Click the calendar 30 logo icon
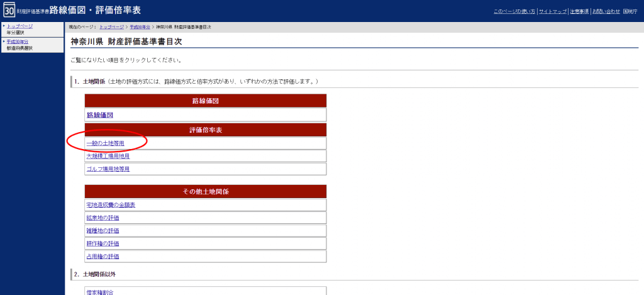 (x=9, y=11)
